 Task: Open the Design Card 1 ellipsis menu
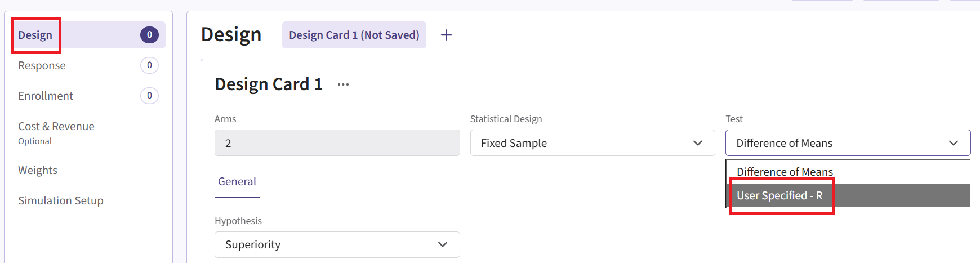pos(343,84)
